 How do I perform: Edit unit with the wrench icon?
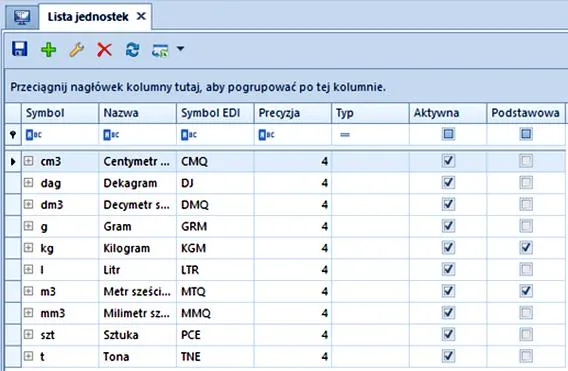point(76,50)
